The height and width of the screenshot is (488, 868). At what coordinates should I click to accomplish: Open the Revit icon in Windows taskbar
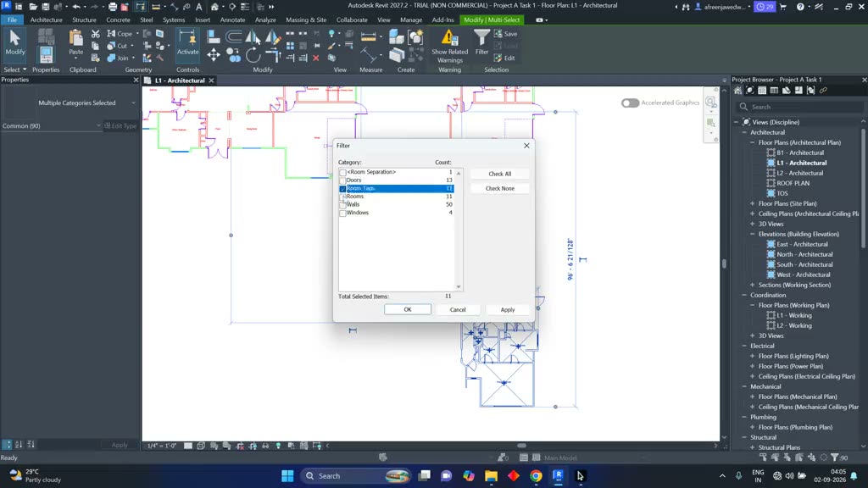(558, 475)
